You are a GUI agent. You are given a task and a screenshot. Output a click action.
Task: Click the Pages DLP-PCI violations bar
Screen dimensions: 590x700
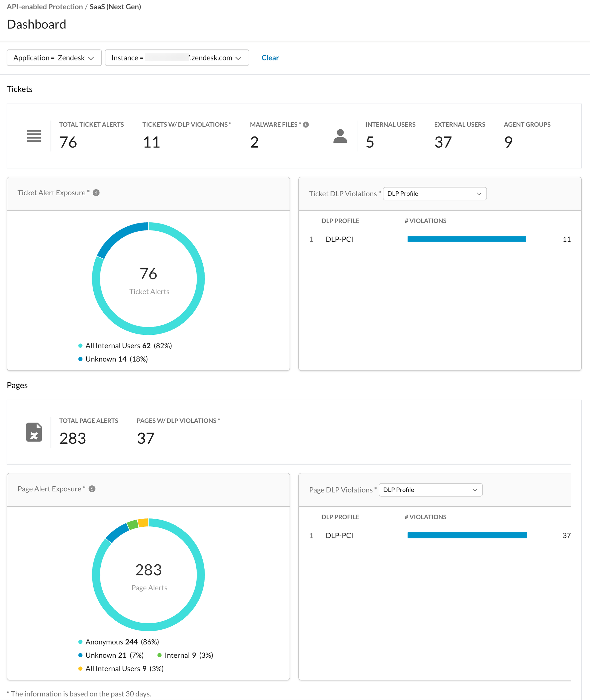coord(467,536)
